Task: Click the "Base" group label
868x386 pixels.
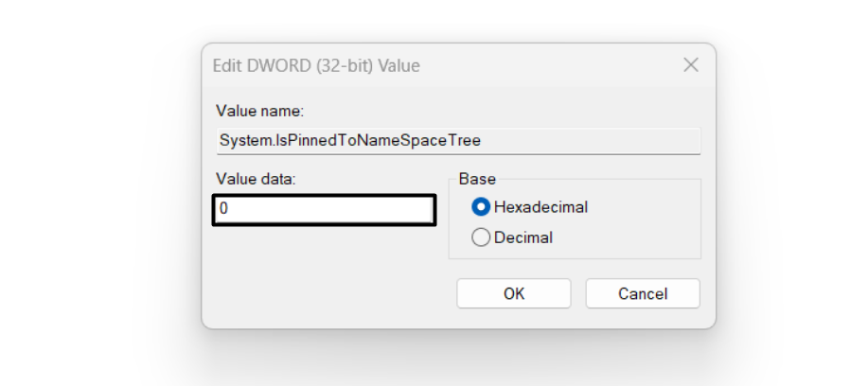Action: coord(477,179)
